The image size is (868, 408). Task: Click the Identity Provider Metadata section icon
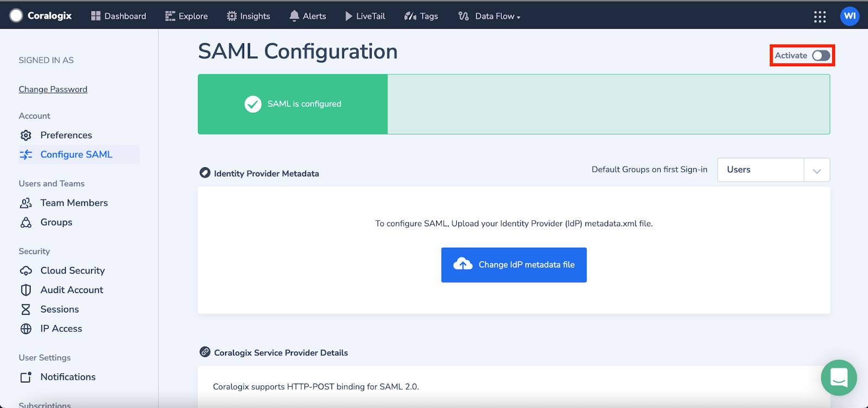[x=205, y=173]
